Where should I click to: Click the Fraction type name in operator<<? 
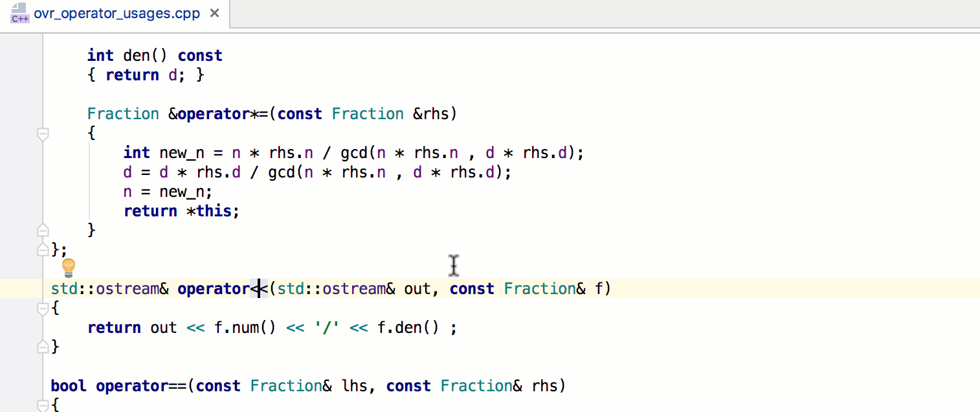tap(539, 288)
